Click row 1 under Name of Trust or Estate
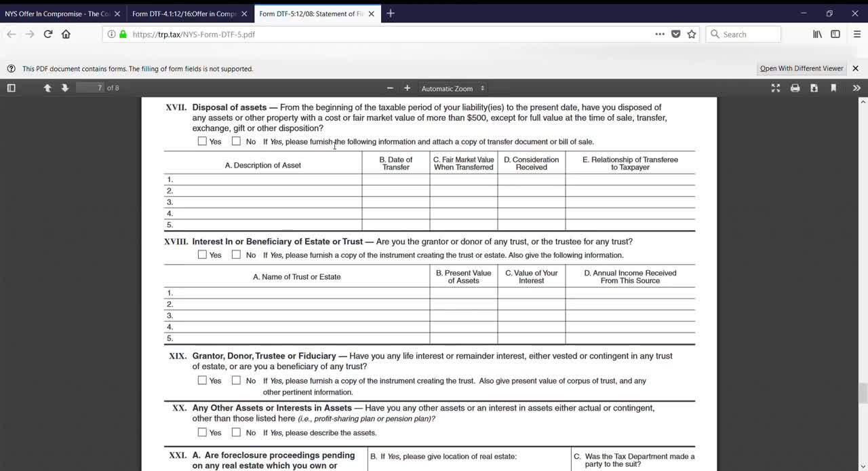The width and height of the screenshot is (868, 471). pos(297,293)
